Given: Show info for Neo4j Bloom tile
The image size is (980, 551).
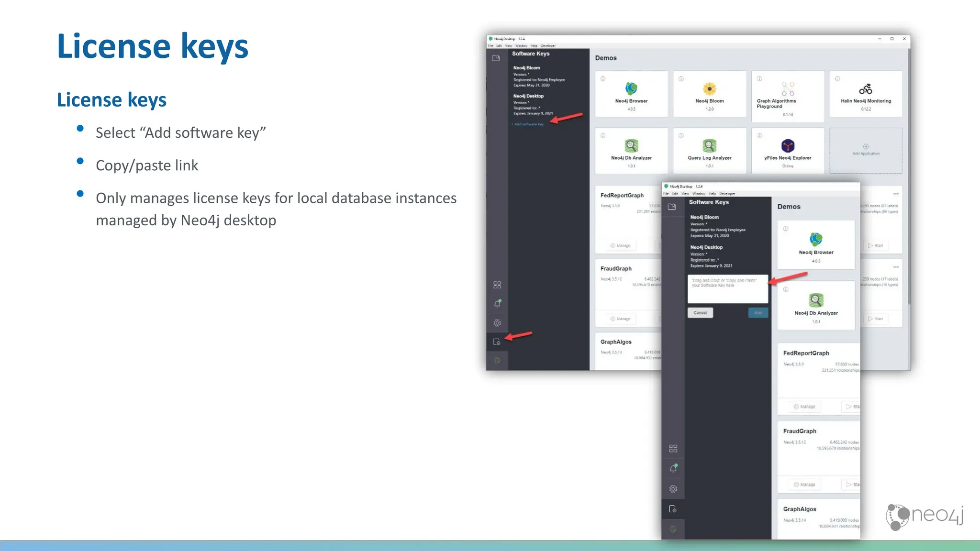Looking at the screenshot, I should point(681,78).
